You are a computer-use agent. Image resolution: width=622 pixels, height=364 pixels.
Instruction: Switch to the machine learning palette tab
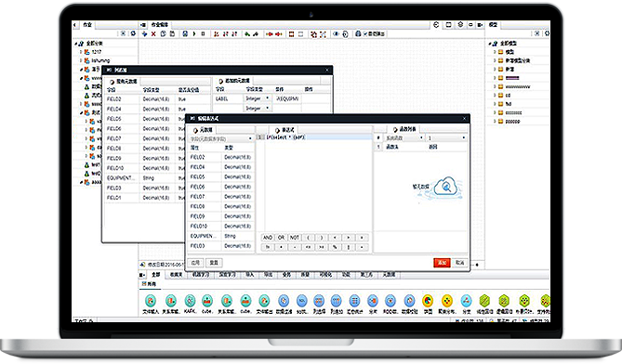coord(200,275)
